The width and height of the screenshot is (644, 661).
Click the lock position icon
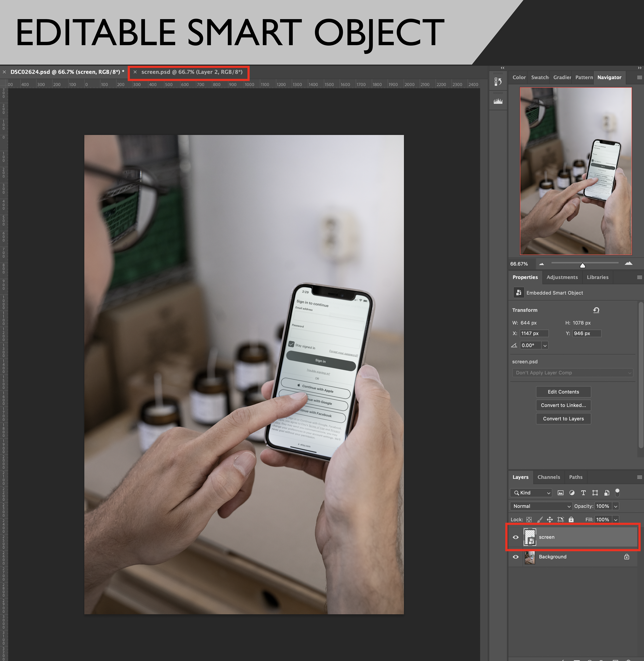tap(550, 520)
